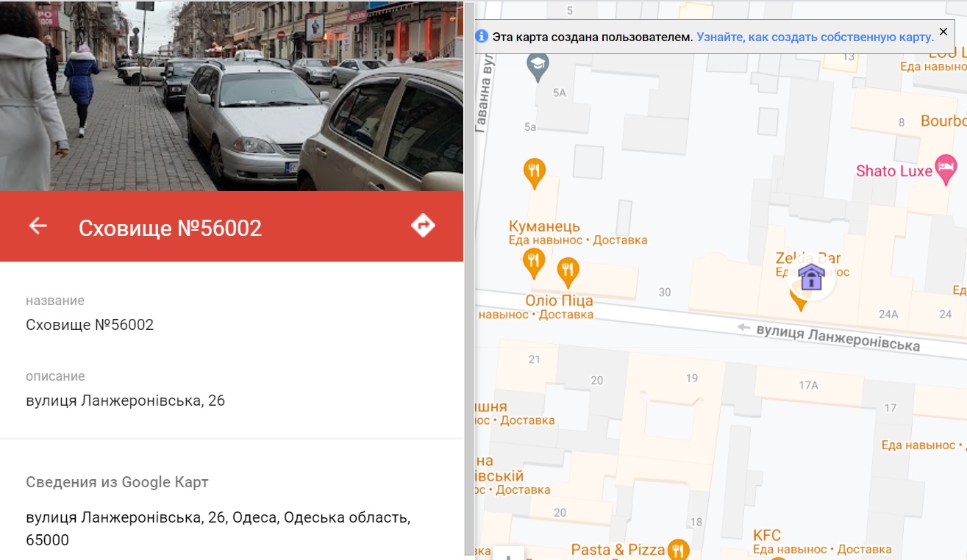Screen dimensions: 967x560
Task: Click the вулиця Ланжеронівська street label on map
Action: coord(838,339)
